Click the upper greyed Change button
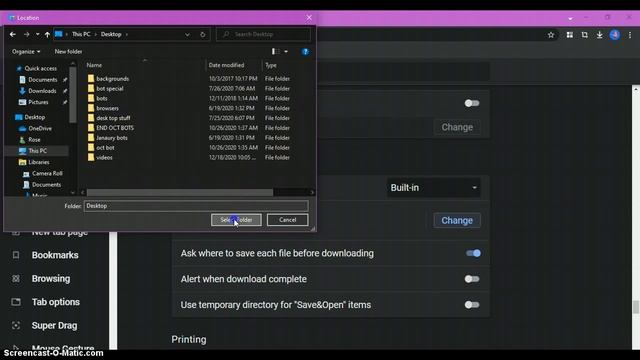Image resolution: width=640 pixels, height=360 pixels. [457, 127]
